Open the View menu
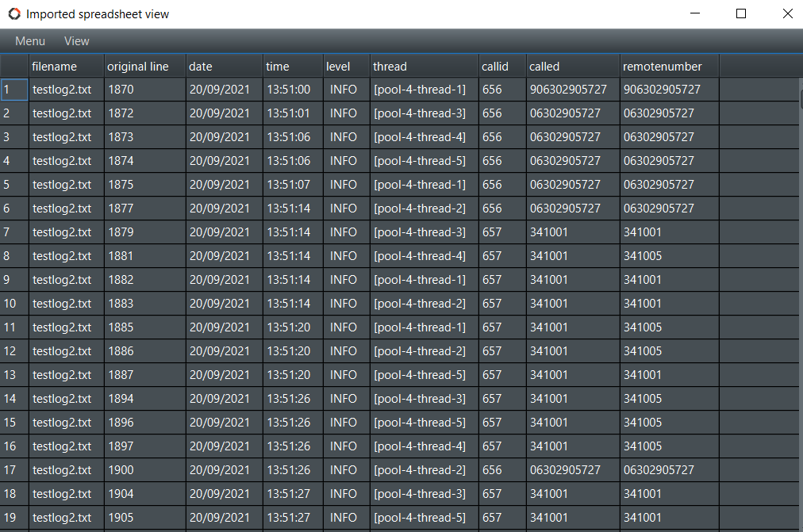Screen dimensions: 803x532 point(77,41)
